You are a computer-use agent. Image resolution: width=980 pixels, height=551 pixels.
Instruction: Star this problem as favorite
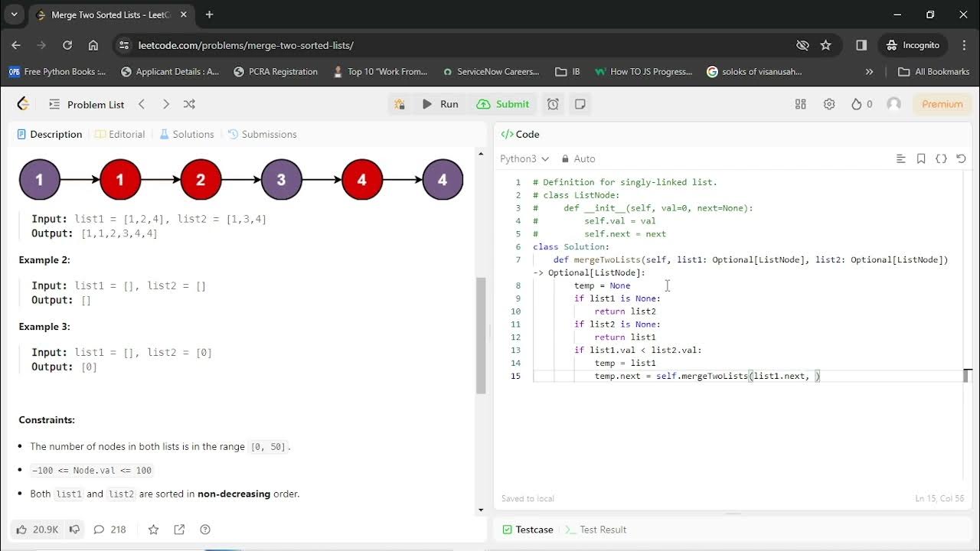(x=153, y=530)
